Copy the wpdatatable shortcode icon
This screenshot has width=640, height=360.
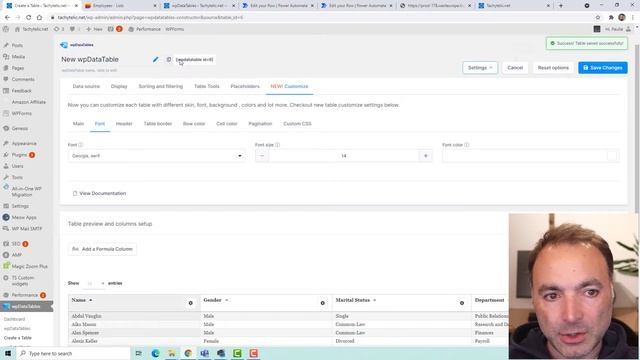(x=169, y=60)
